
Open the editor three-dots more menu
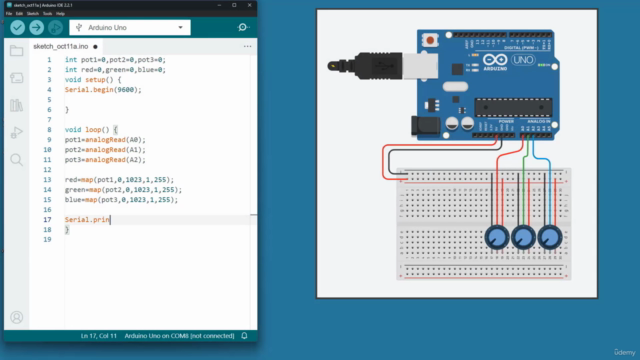pyautogui.click(x=247, y=46)
